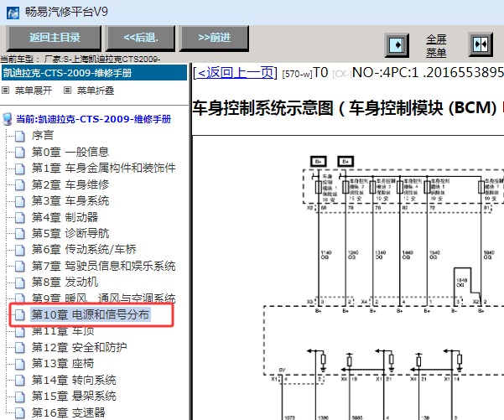Open 第15章 悬架系统
The width and height of the screenshot is (504, 420).
pyautogui.click(x=74, y=397)
